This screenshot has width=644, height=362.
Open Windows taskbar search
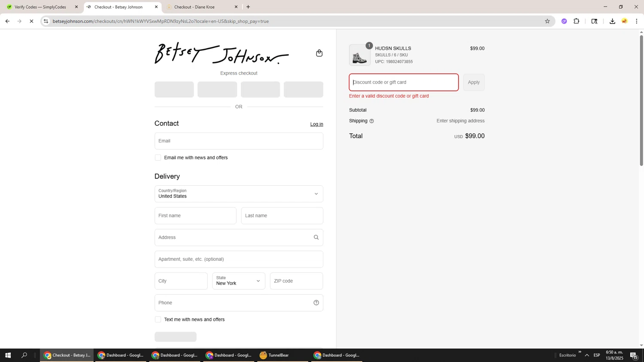pyautogui.click(x=24, y=355)
